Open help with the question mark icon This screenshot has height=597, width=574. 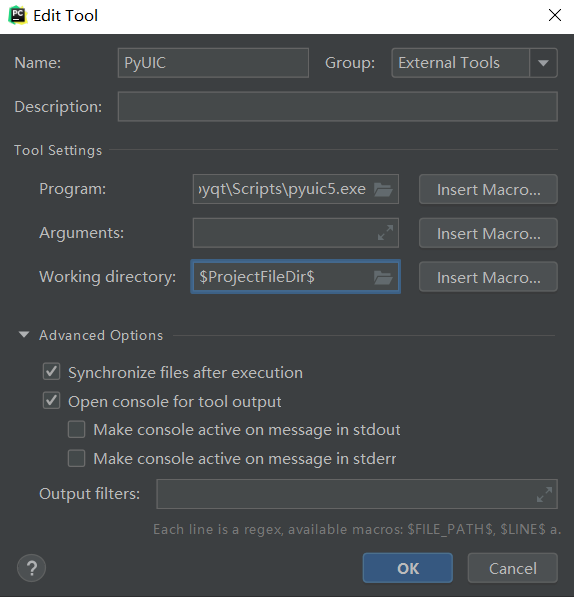tap(32, 568)
